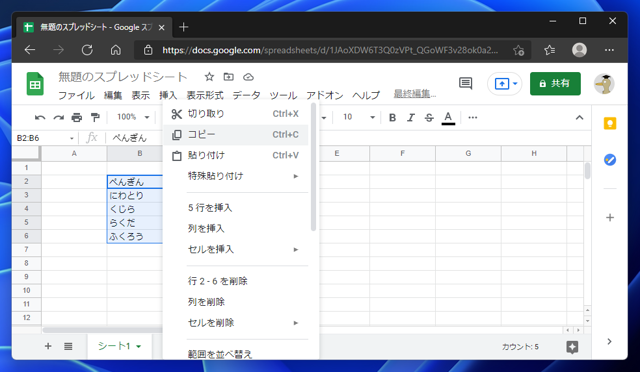Open the browser favorites list
This screenshot has height=372, width=640.
(x=549, y=50)
